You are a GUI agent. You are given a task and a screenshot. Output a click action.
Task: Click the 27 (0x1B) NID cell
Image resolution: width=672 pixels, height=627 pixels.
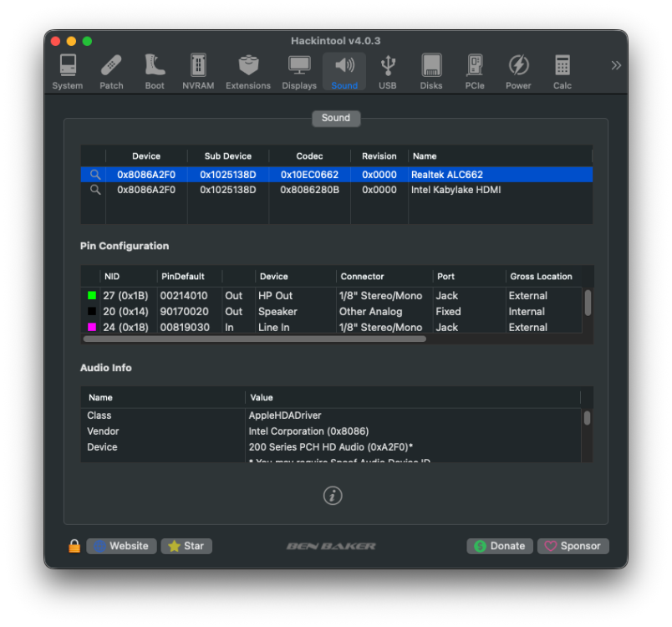[x=125, y=296]
